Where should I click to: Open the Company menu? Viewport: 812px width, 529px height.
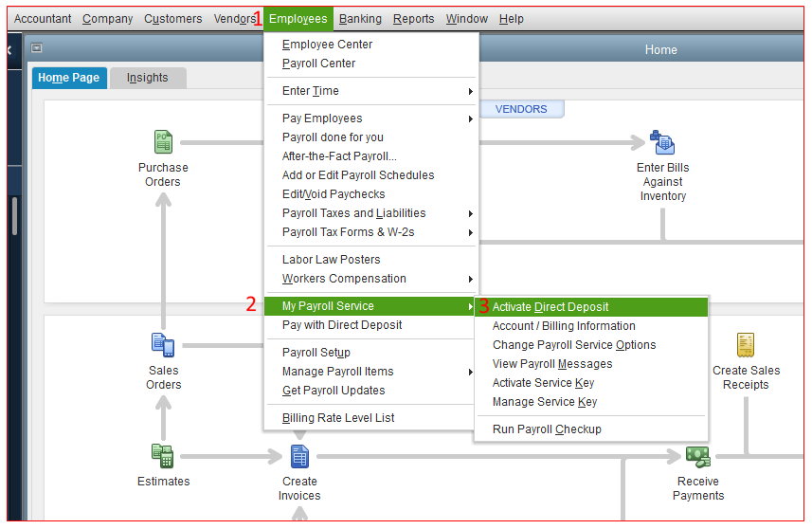click(107, 19)
